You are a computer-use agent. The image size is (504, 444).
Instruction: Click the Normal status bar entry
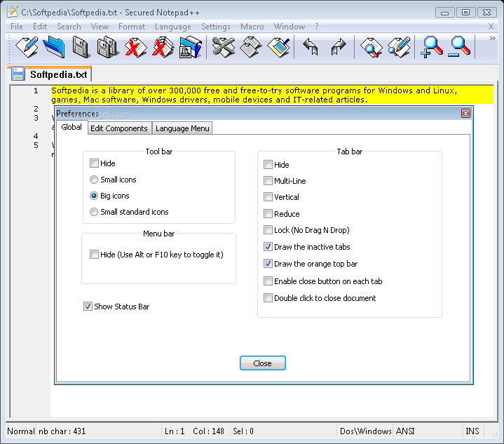[21, 431]
